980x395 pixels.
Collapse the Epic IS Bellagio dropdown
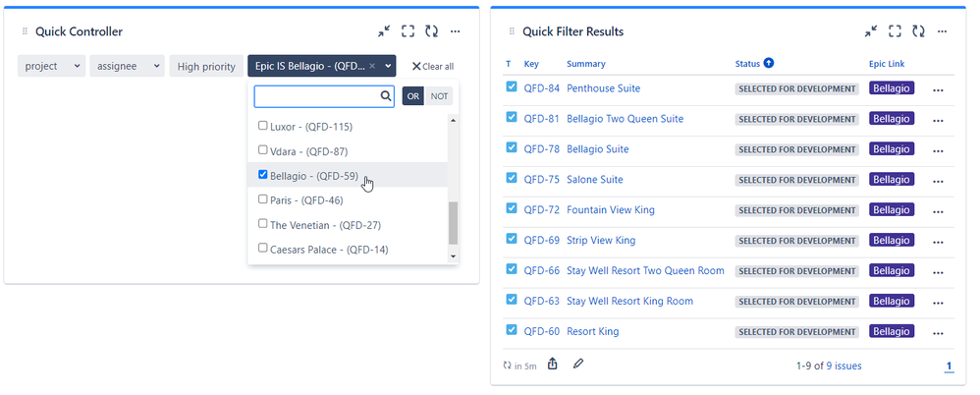[388, 66]
